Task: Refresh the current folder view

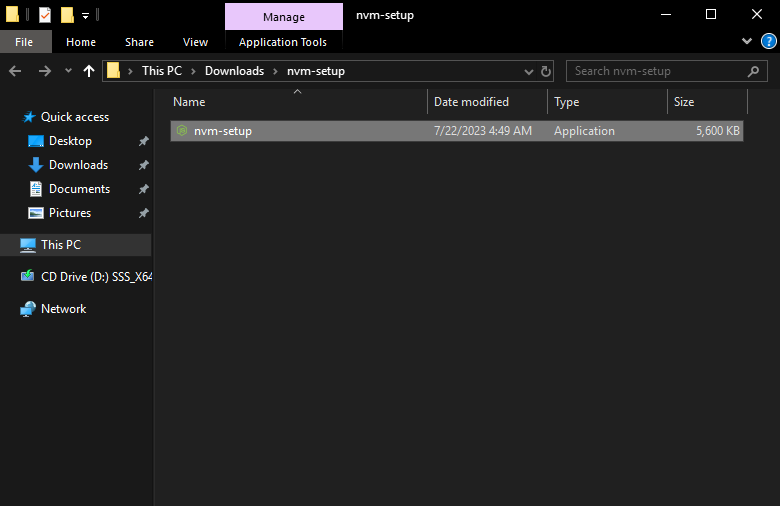Action: click(x=546, y=71)
